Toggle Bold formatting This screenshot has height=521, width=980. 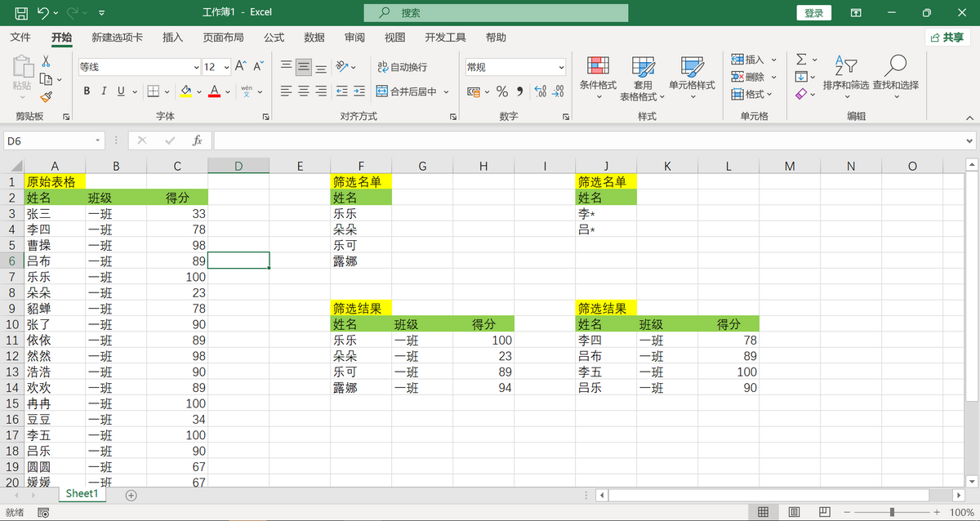point(86,91)
